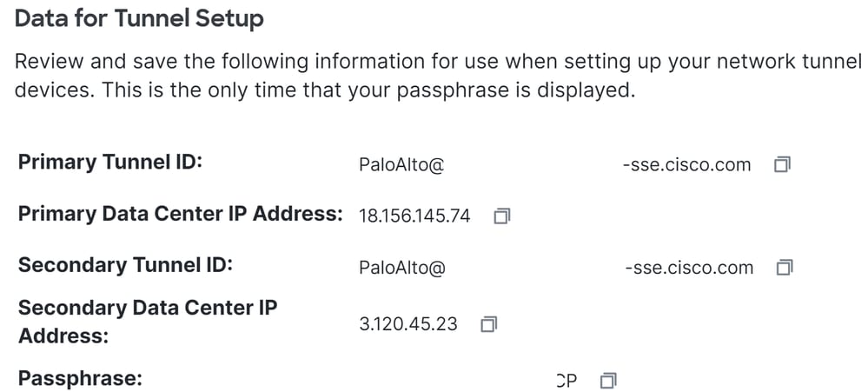868x392 pixels.
Task: Select the PaloAlto@ text in Primary Tunnel ID
Action: [x=401, y=165]
